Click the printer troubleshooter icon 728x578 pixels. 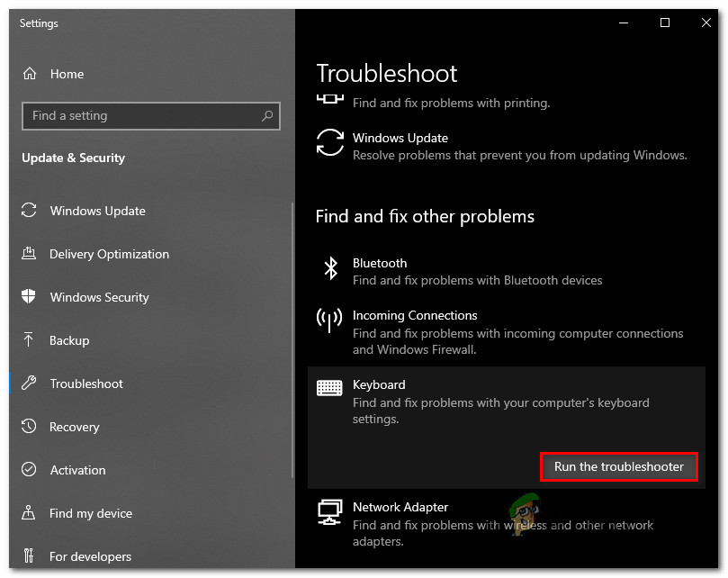[x=330, y=98]
